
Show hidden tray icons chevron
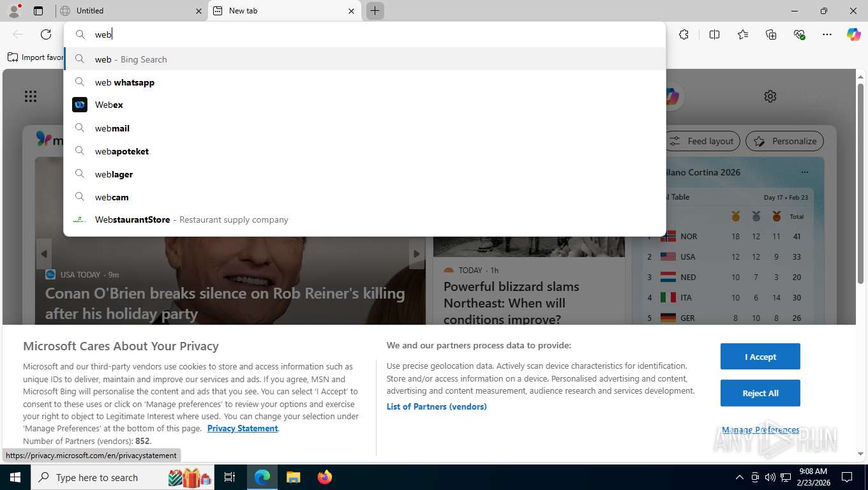click(740, 477)
